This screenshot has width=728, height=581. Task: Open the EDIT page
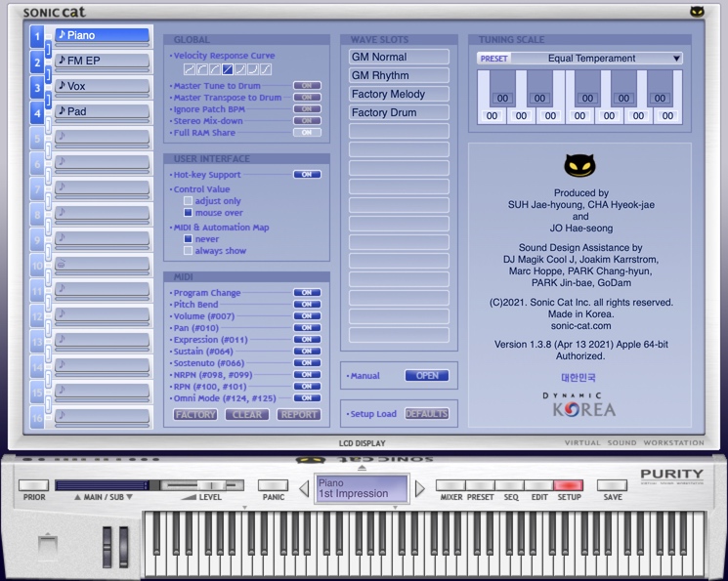(538, 485)
